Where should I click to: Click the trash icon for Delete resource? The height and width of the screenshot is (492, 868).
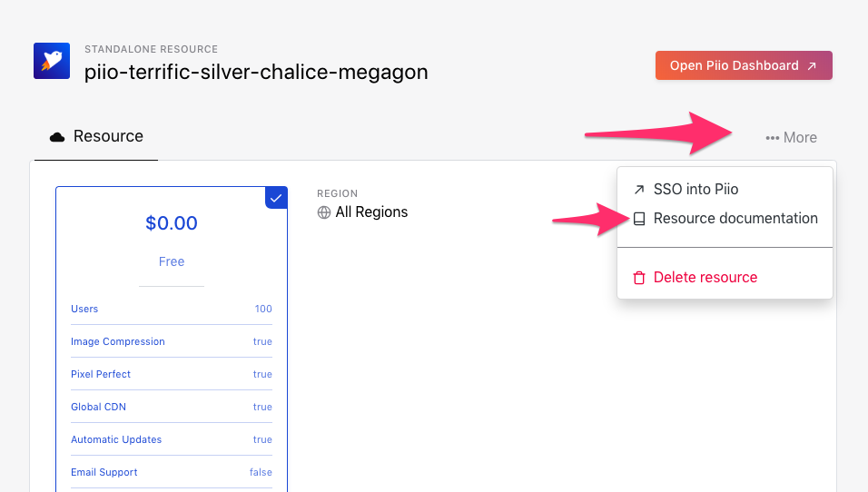pyautogui.click(x=639, y=278)
